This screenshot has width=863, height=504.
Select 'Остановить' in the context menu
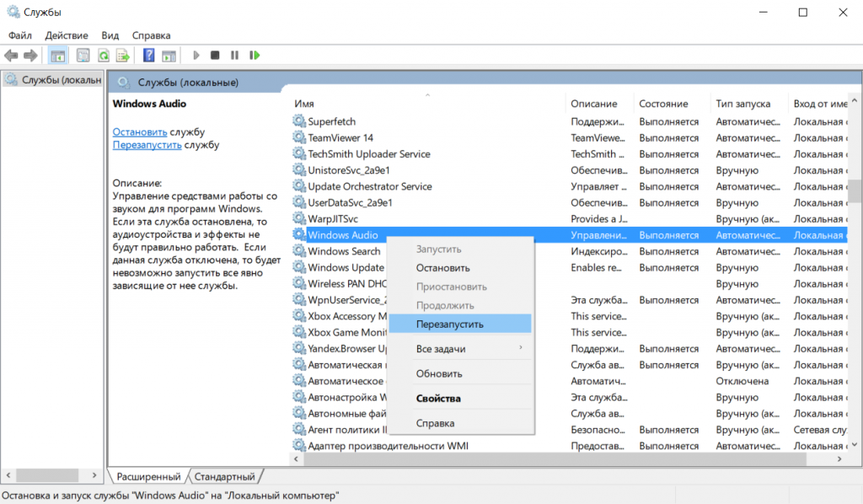click(x=442, y=268)
